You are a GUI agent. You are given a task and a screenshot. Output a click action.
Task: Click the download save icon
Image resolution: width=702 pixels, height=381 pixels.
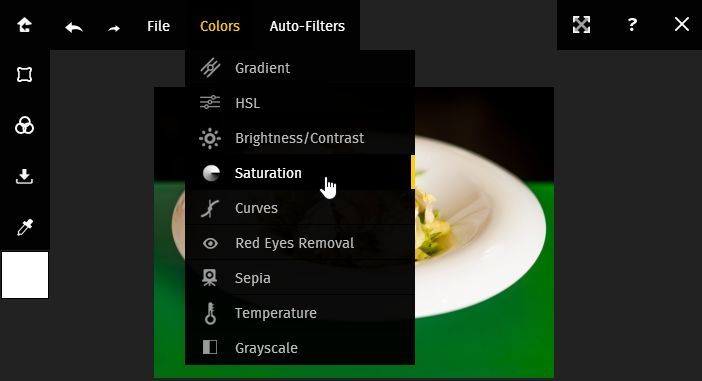(25, 176)
